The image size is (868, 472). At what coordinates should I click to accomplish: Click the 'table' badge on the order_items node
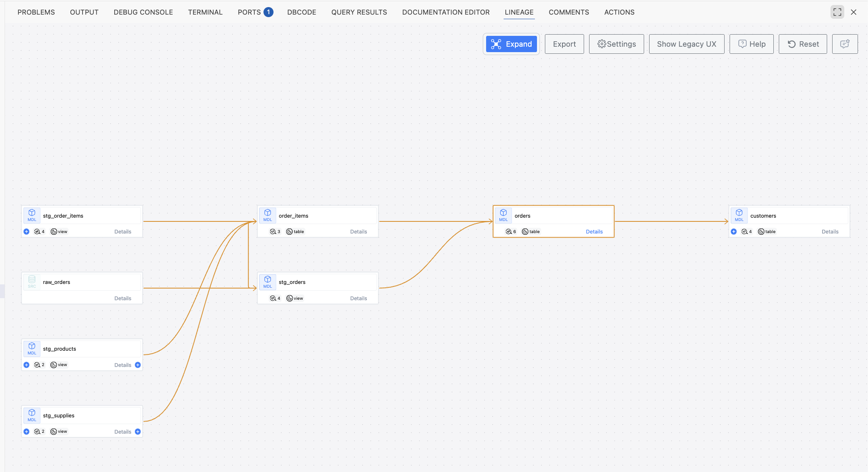[295, 231]
